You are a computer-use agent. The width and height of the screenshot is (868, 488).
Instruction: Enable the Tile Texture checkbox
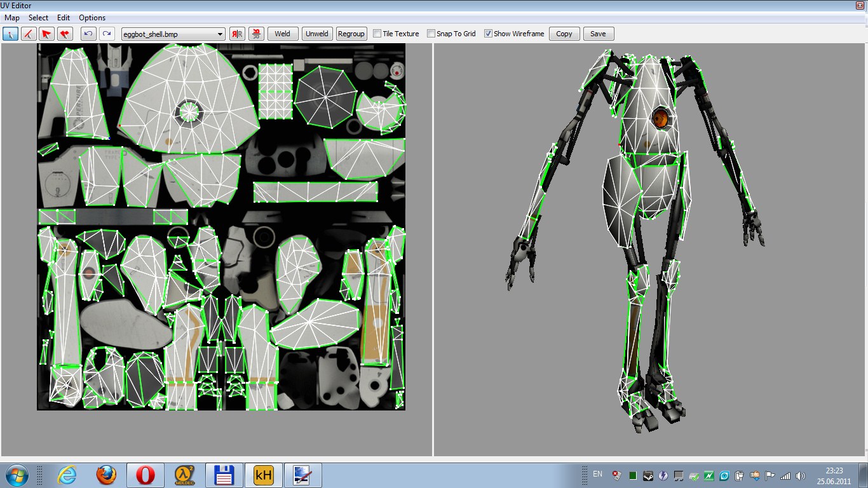click(x=377, y=34)
